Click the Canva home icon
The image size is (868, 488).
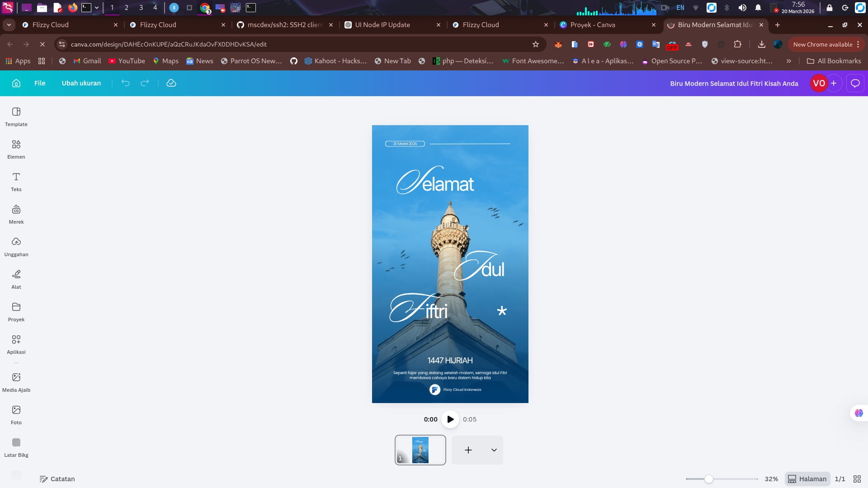coord(16,83)
